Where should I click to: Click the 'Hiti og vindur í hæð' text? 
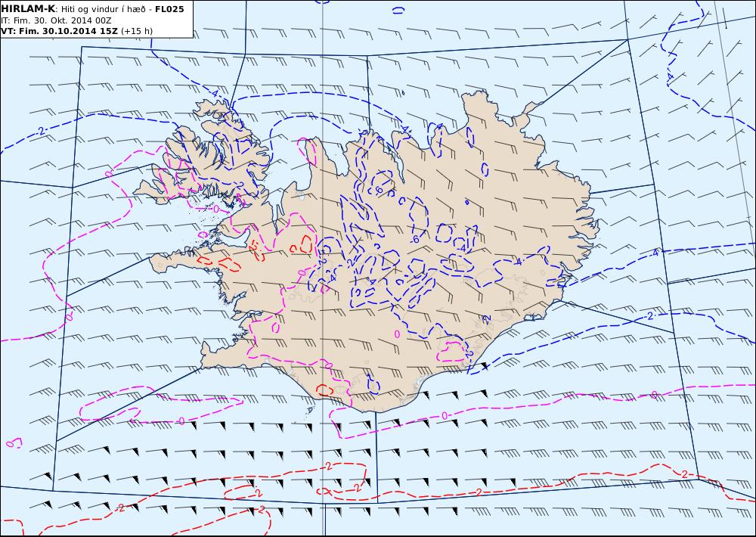point(103,10)
